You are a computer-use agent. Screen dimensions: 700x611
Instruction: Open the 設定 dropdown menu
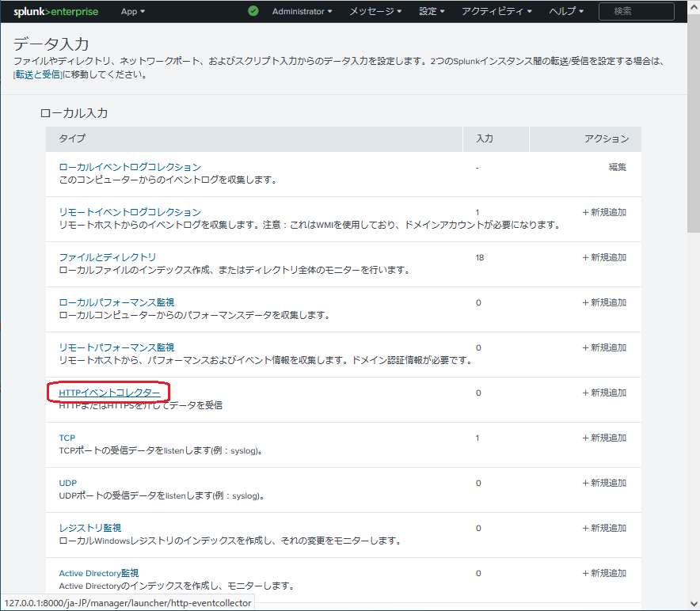(432, 12)
